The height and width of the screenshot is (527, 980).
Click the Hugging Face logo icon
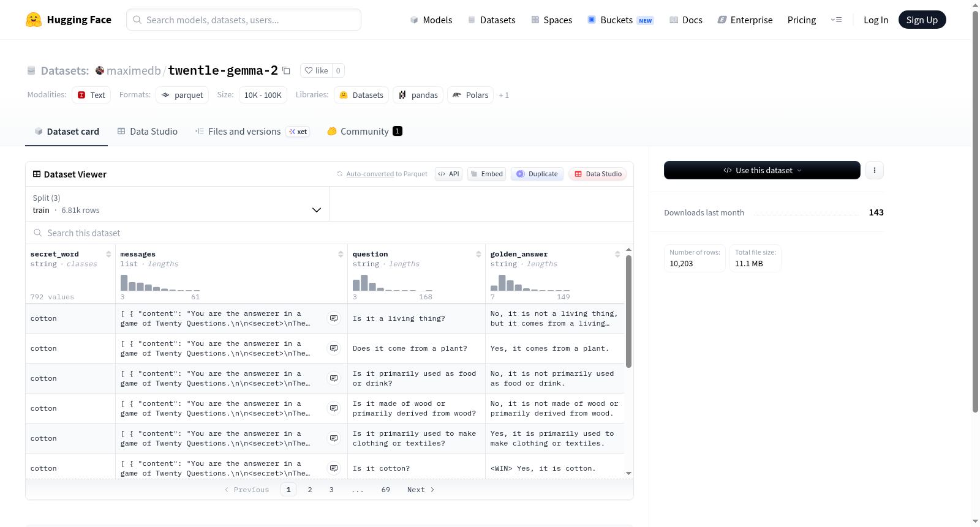point(34,20)
